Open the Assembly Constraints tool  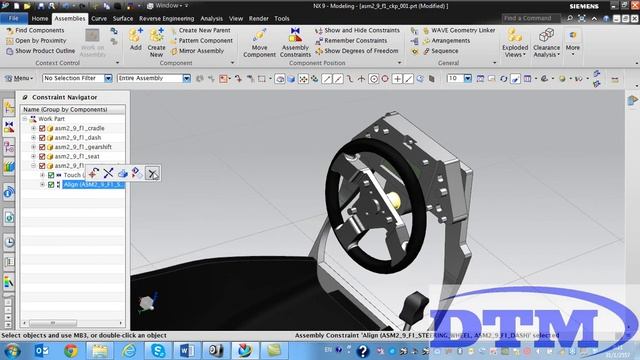pyautogui.click(x=295, y=42)
